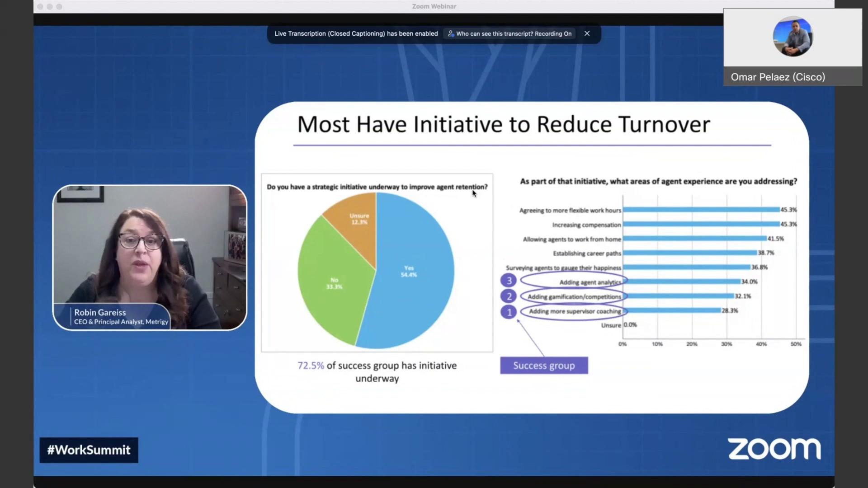Click the numbered circle 2 marker
This screenshot has width=868, height=488.
pyautogui.click(x=509, y=296)
